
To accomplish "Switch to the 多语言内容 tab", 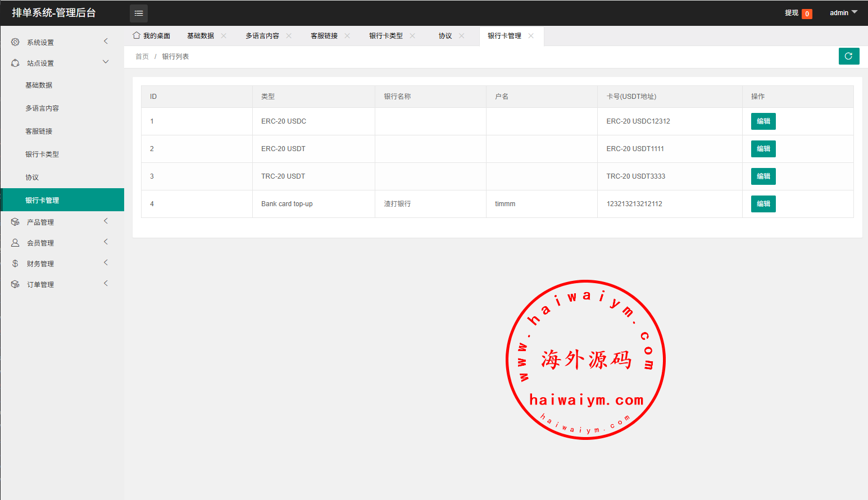I will tap(262, 36).
